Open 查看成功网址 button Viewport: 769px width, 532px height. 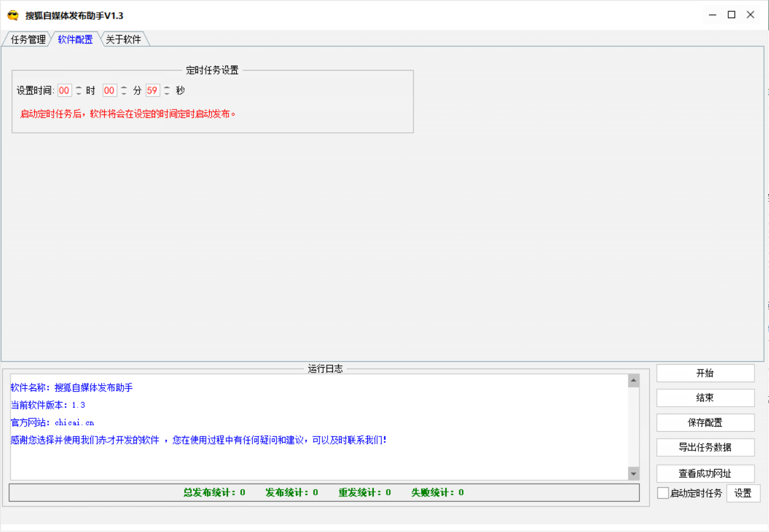(x=705, y=474)
